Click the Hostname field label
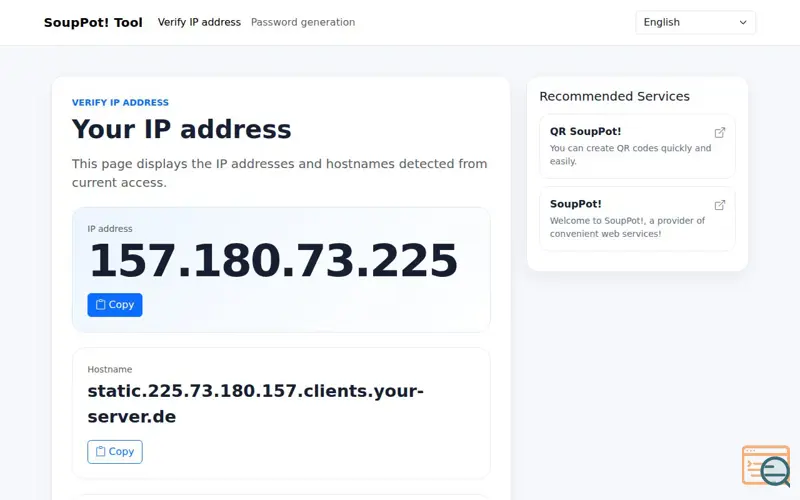This screenshot has height=500, width=800. pos(110,369)
